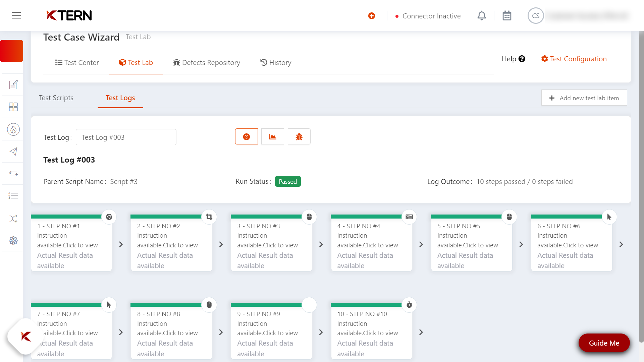This screenshot has height=362, width=644.
Task: Open the Defects Repository tab
Action: [x=207, y=63]
